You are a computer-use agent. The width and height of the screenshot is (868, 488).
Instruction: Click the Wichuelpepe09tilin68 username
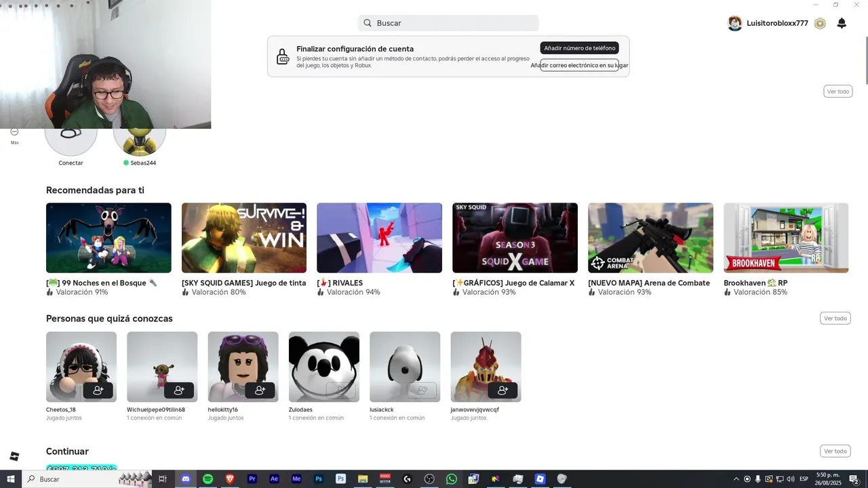[156, 410]
